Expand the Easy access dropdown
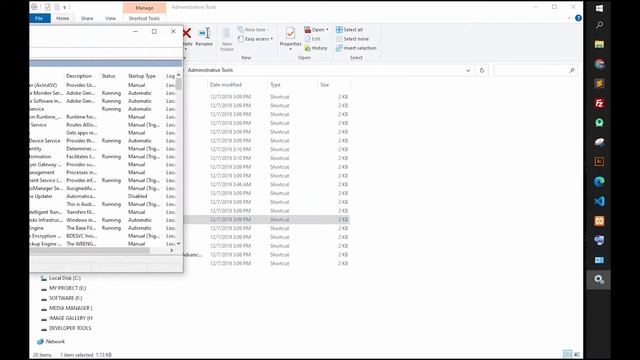640x360 pixels. coord(272,39)
